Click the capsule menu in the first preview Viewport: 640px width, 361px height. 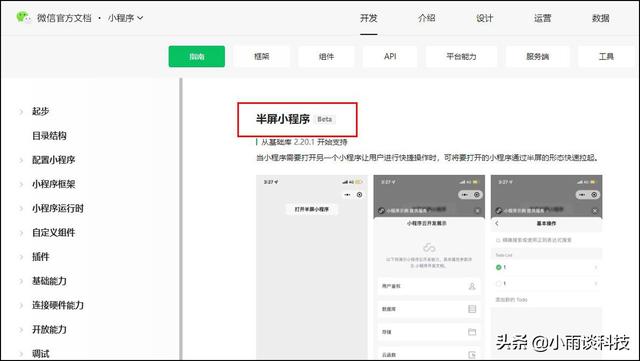pos(353,195)
